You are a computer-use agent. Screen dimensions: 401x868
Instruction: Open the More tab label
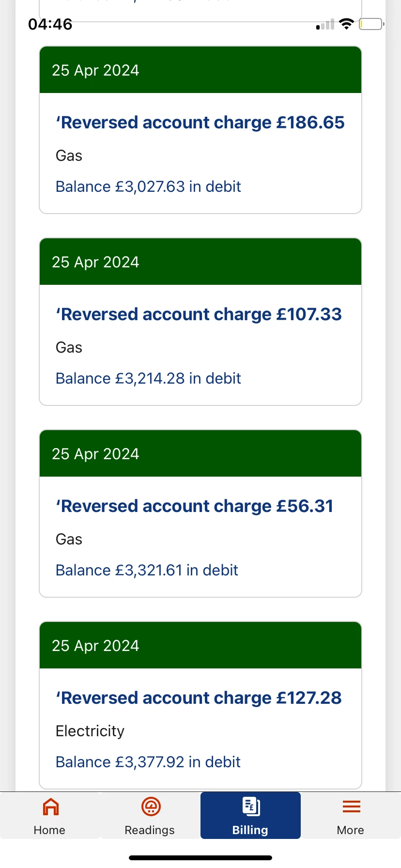pos(350,830)
